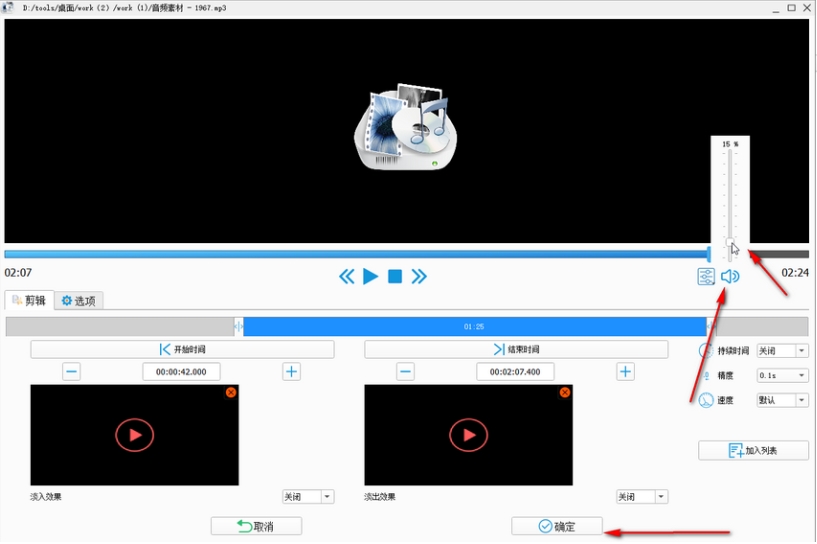The height and width of the screenshot is (544, 817).
Task: Stop playback with the square stop icon
Action: (395, 276)
